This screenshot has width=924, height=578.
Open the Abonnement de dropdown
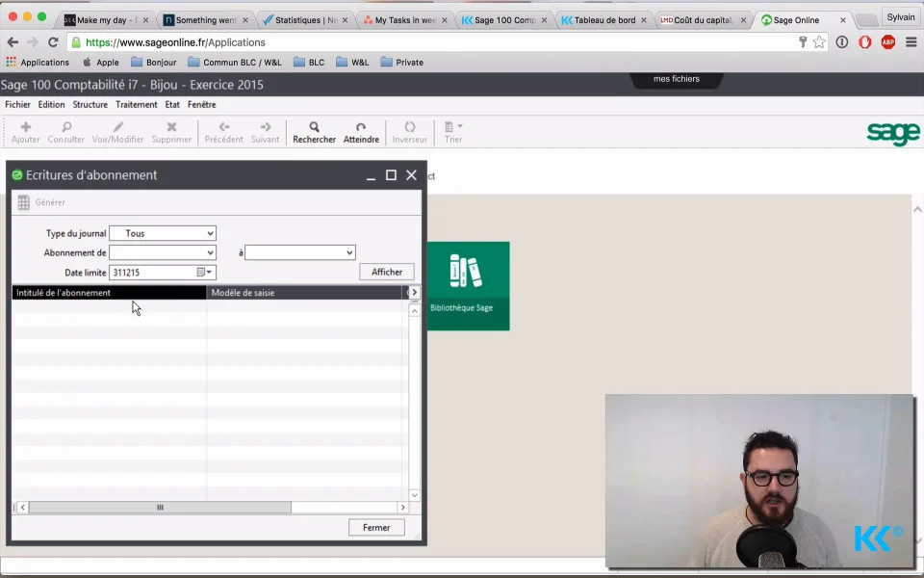click(210, 252)
